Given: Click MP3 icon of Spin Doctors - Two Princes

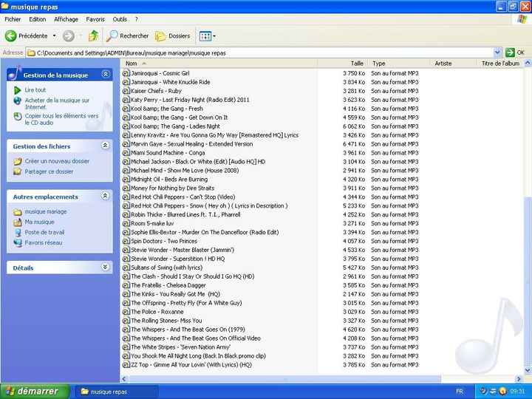Looking at the screenshot, I should 126,241.
